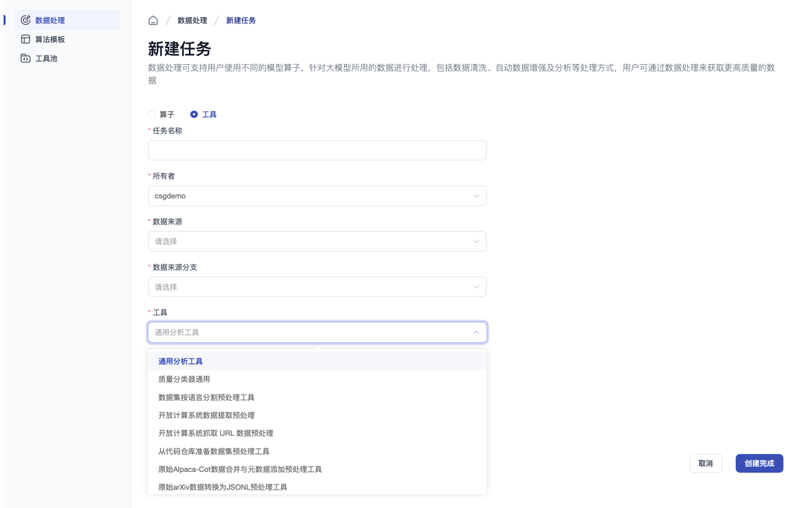Click into the 任务名称 input field
The image size is (812, 508).
coord(317,150)
